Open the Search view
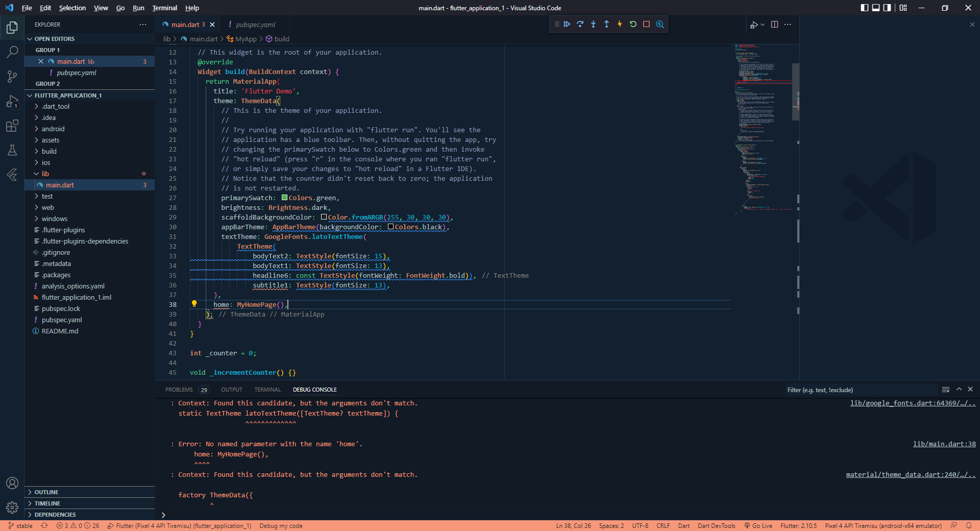The image size is (980, 531). pyautogui.click(x=12, y=52)
